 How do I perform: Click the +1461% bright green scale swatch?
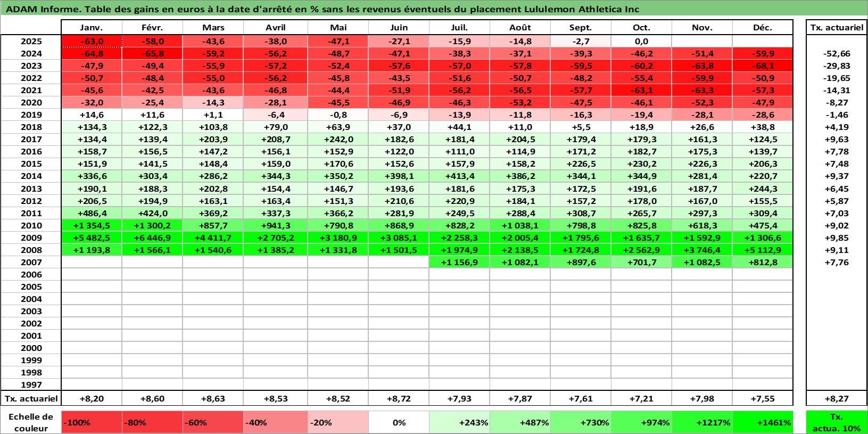tap(763, 422)
